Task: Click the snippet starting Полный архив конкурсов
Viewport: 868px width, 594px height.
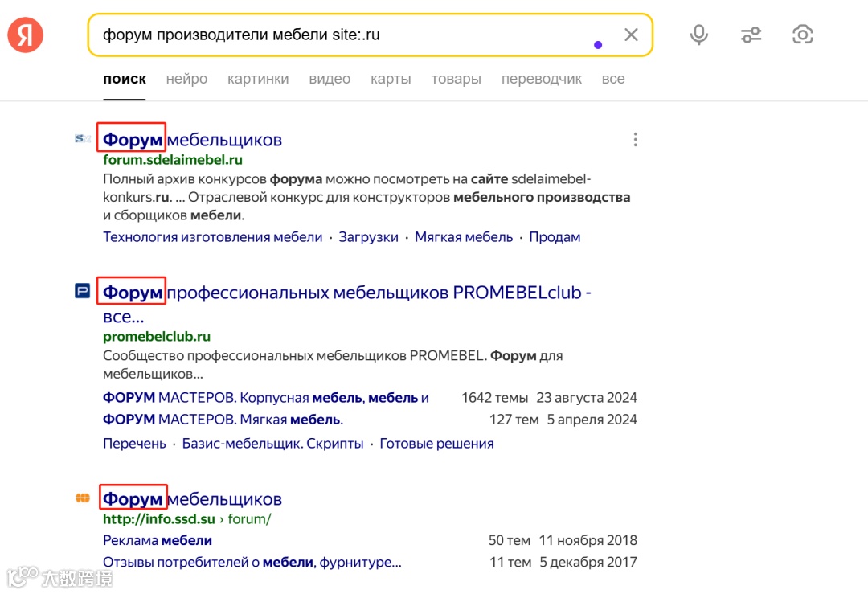Action: click(366, 197)
